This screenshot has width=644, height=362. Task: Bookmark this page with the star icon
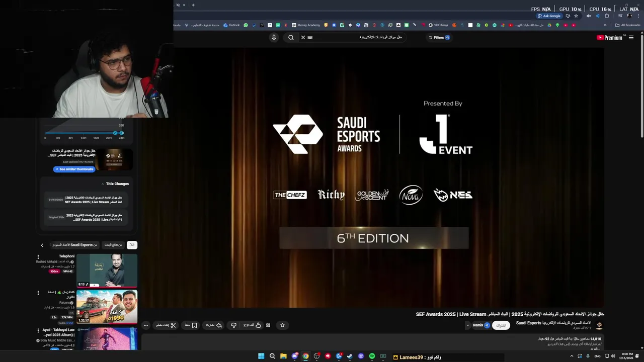(576, 16)
